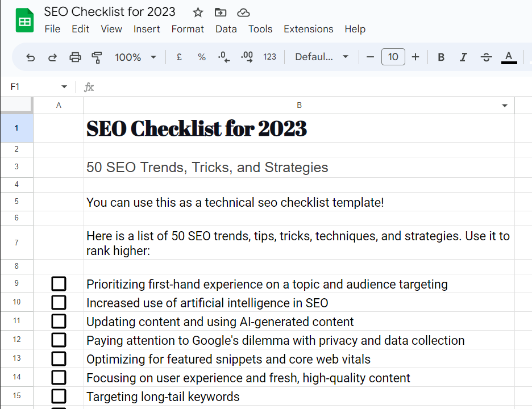Open the Format menu
This screenshot has height=409, width=532.
click(x=188, y=29)
